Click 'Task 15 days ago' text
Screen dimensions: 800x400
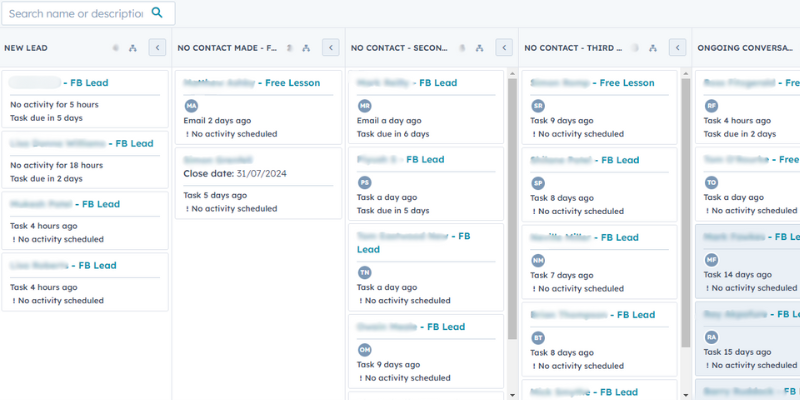(x=737, y=352)
